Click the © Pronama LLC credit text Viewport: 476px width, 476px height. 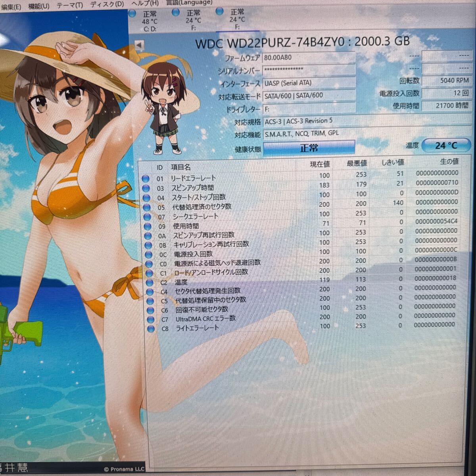[x=124, y=469]
